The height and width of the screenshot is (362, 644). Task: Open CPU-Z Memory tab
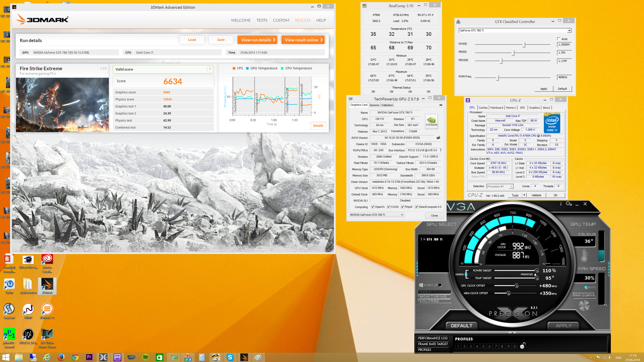tap(511, 108)
